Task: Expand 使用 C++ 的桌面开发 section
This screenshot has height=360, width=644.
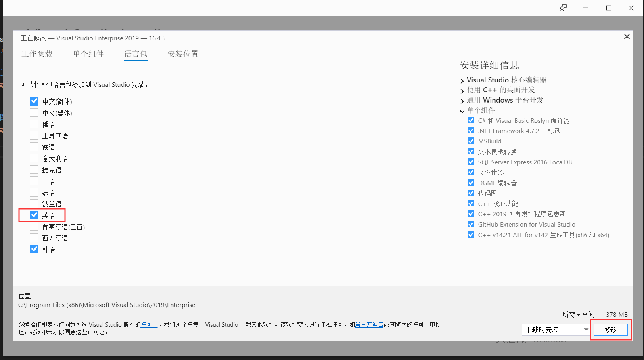Action: (x=462, y=91)
